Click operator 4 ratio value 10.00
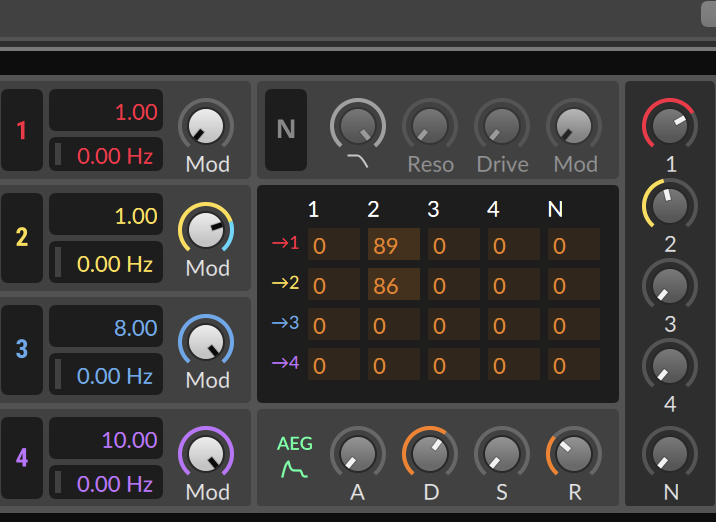Screen dimensions: 716x522 pyautogui.click(x=106, y=440)
